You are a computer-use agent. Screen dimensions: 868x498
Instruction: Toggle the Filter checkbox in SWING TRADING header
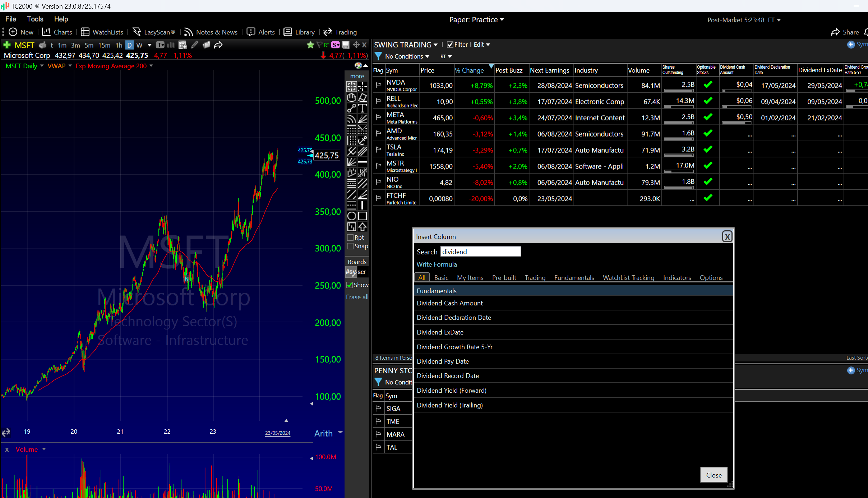pyautogui.click(x=450, y=45)
